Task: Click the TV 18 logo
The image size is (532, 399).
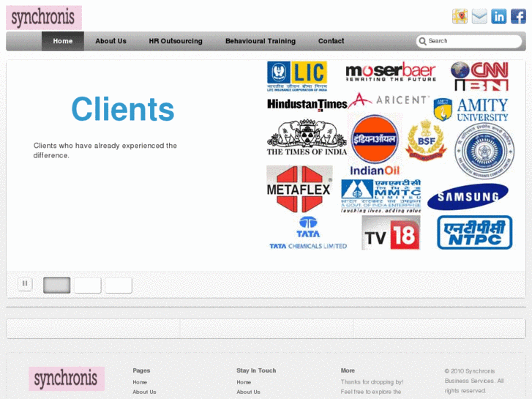Action: click(x=391, y=233)
